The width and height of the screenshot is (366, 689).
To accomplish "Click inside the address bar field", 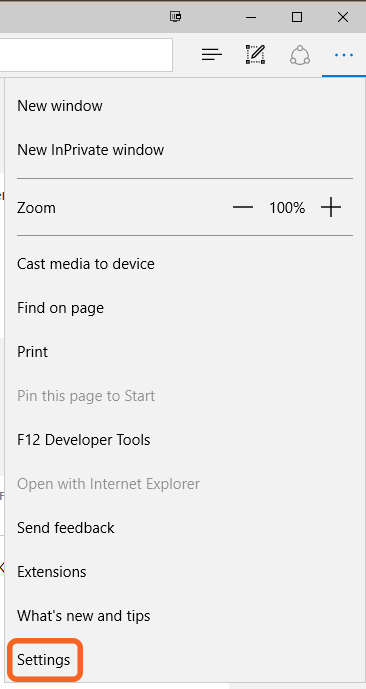I will click(86, 55).
